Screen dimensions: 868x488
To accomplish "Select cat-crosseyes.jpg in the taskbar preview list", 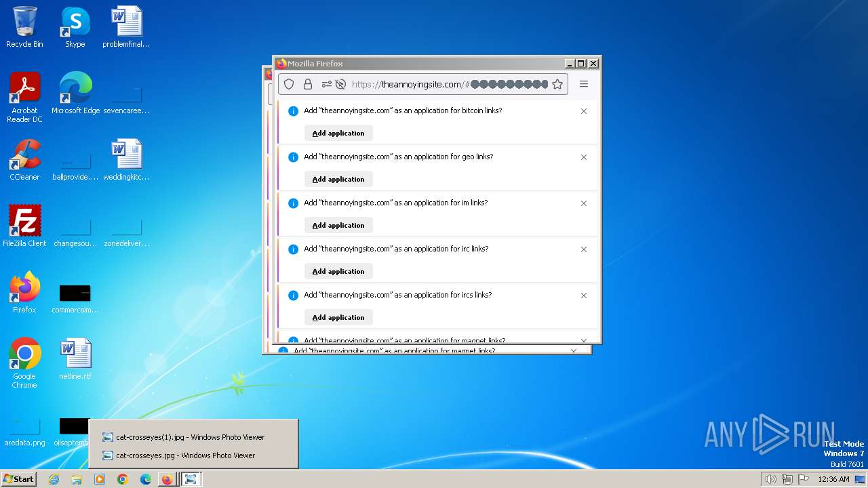I will point(193,455).
